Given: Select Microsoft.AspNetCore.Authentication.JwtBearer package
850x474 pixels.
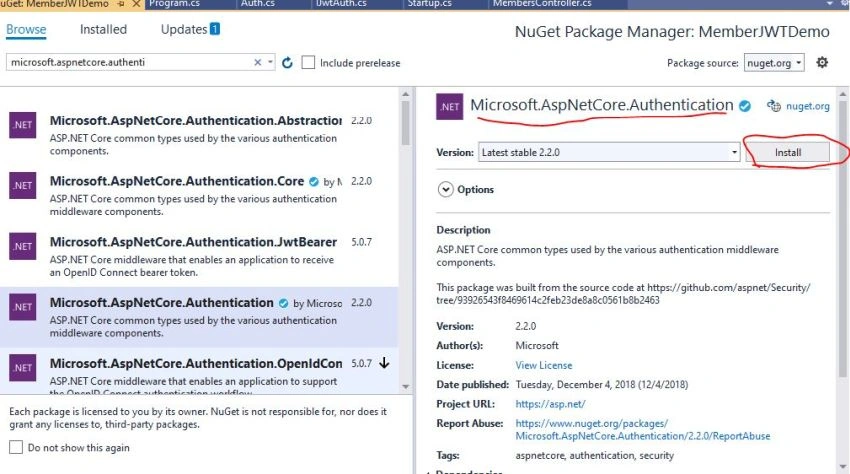Looking at the screenshot, I should pos(199,257).
